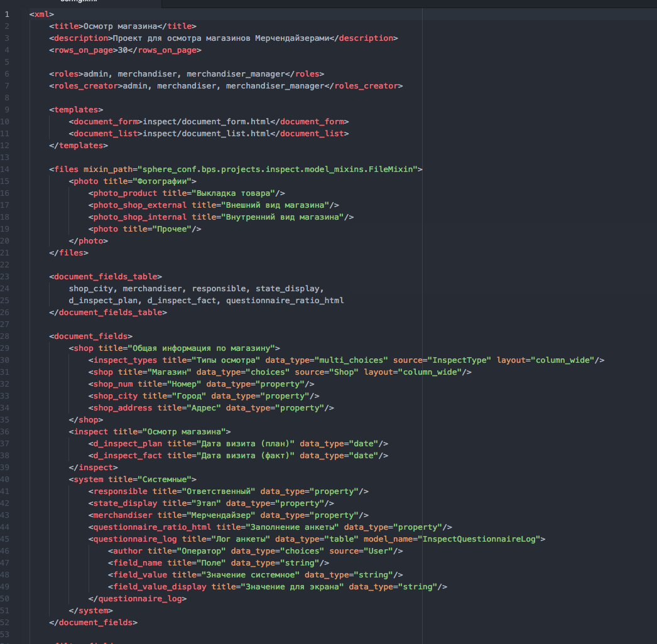The width and height of the screenshot is (657, 644).
Task: Click the opening templates tag on line 9
Action: click(x=76, y=110)
